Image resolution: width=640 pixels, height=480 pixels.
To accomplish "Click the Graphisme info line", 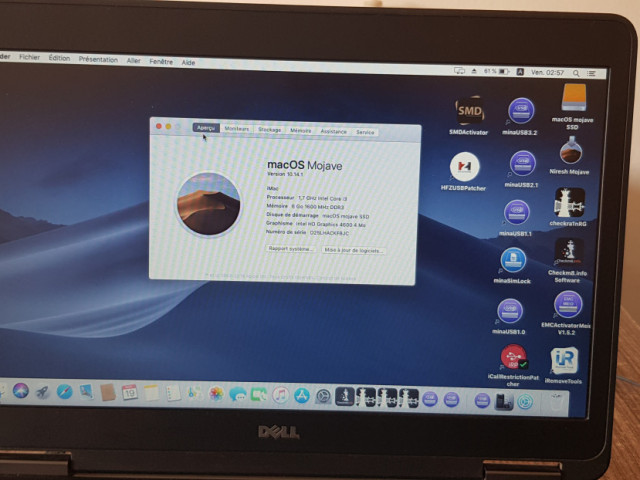I will tap(316, 224).
